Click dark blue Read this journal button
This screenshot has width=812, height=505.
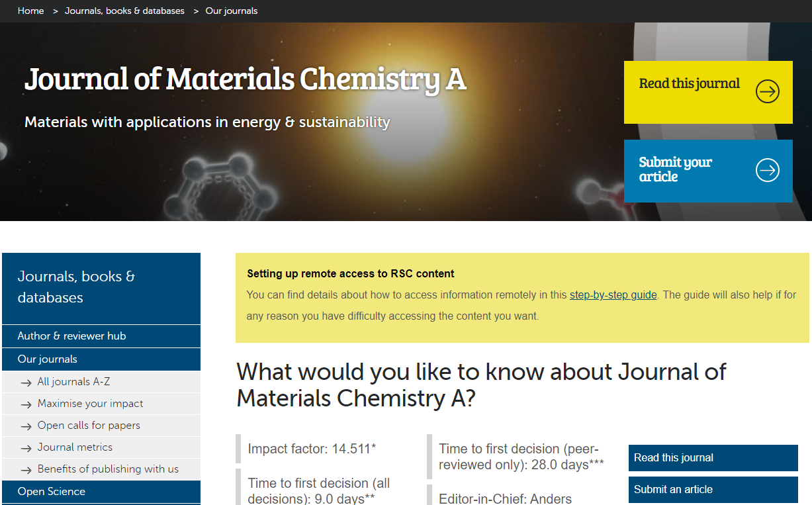pos(713,458)
